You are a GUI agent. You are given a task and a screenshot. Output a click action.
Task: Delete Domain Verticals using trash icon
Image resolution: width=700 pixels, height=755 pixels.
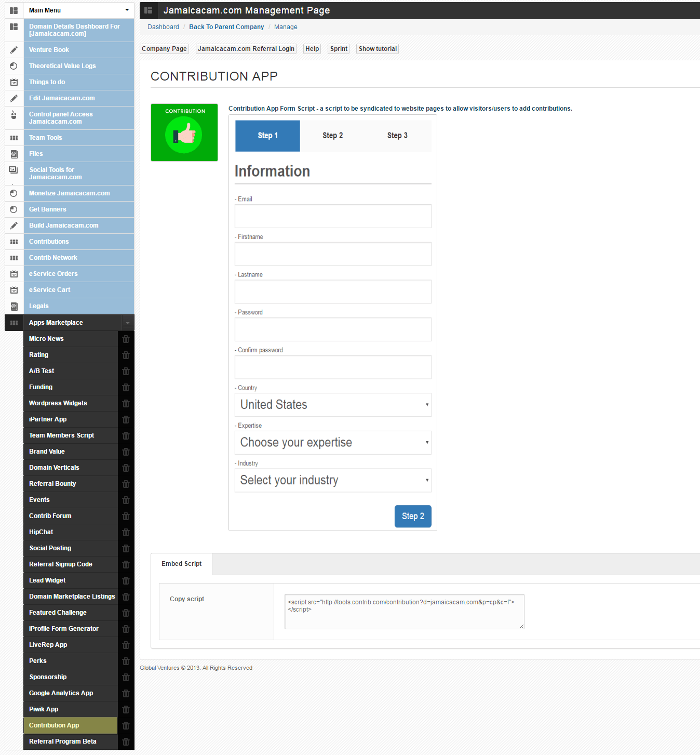click(x=126, y=468)
